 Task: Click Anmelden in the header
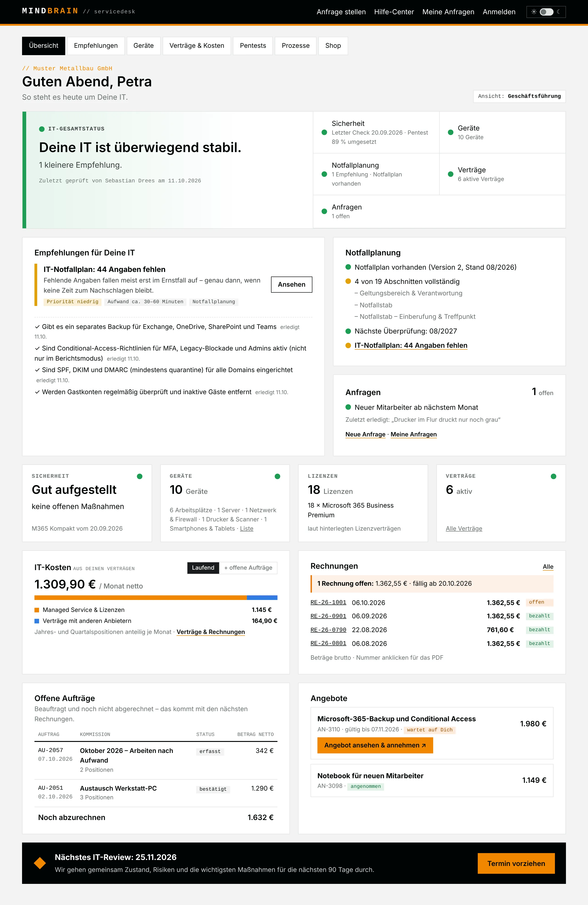pyautogui.click(x=499, y=12)
